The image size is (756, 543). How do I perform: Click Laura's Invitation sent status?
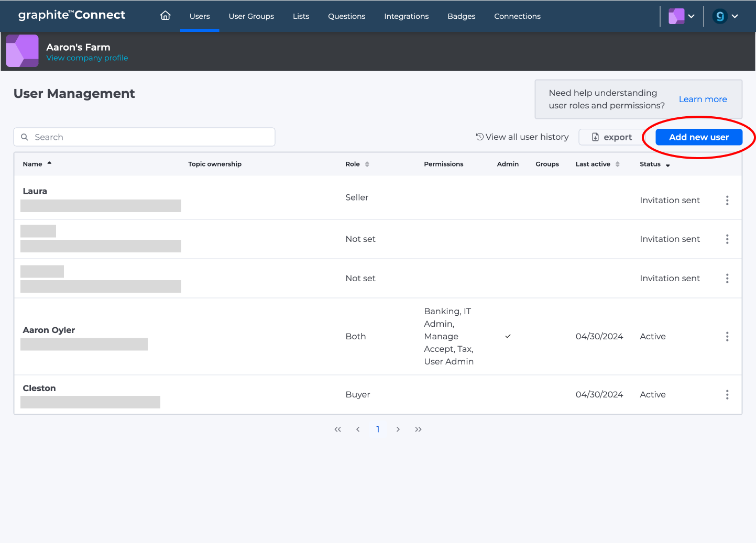(x=670, y=201)
